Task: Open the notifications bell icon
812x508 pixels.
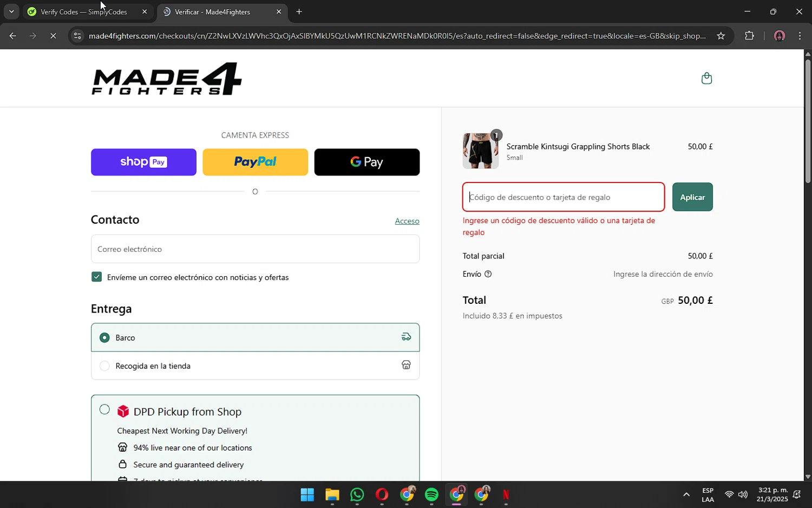Action: click(x=797, y=494)
